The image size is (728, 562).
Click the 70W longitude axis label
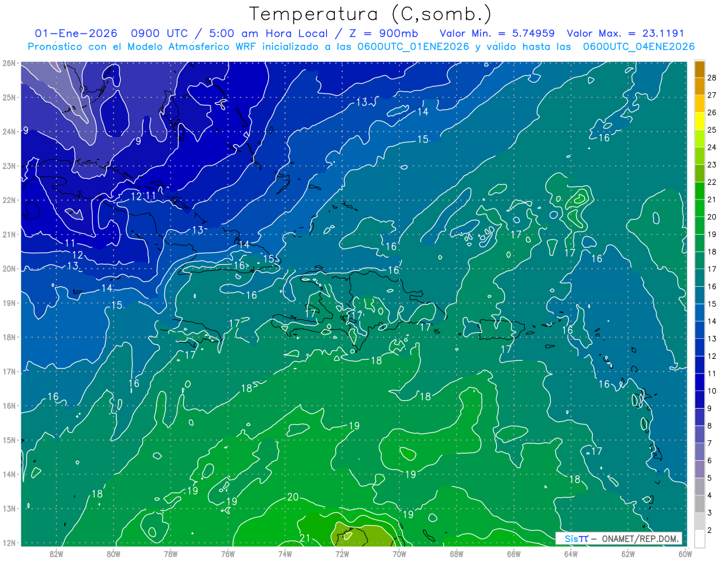(x=399, y=554)
